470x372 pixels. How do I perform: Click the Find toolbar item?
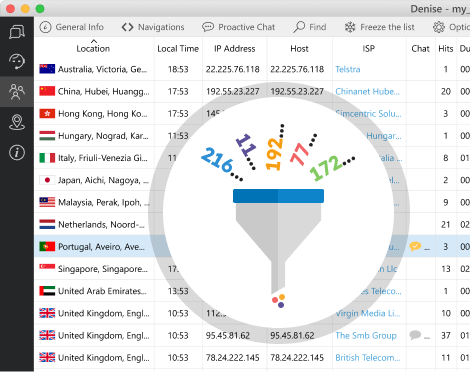[310, 27]
